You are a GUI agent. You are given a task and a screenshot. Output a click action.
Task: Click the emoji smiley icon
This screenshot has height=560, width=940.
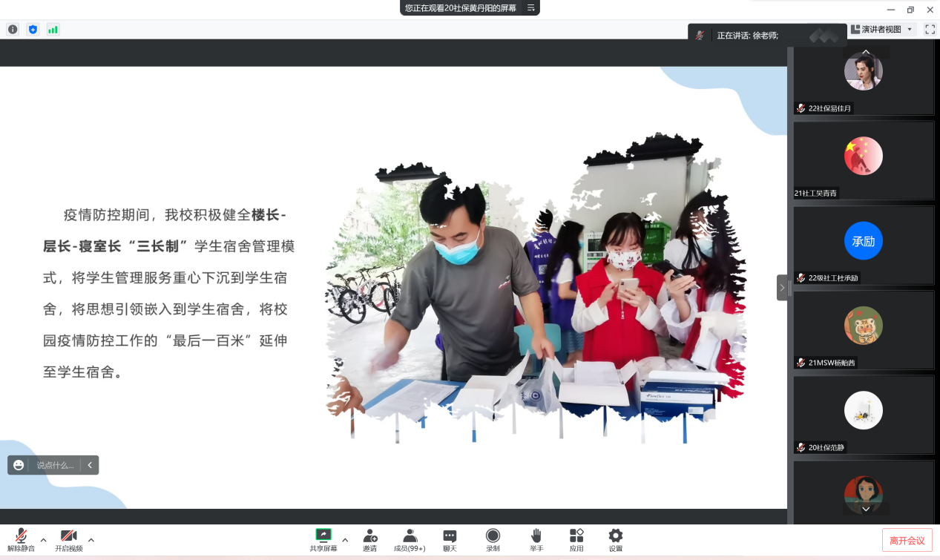tap(19, 465)
